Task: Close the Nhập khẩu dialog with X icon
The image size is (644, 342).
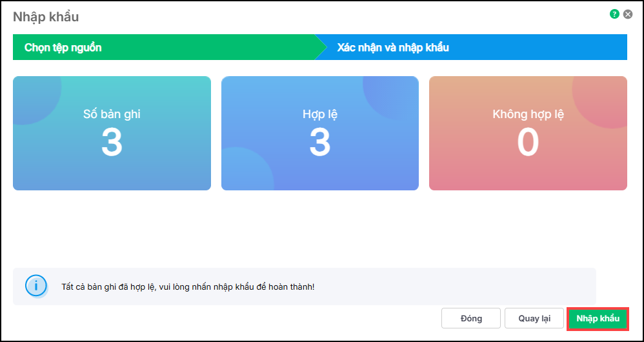Action: (628, 14)
